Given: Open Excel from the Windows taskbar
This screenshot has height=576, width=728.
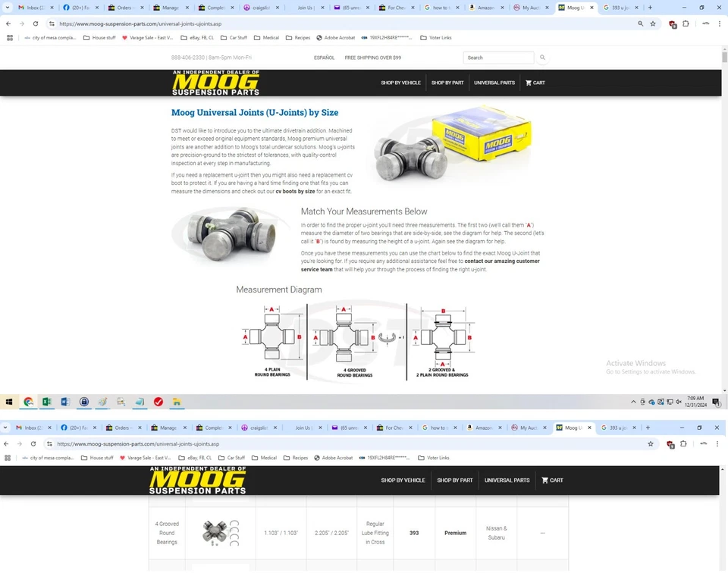Looking at the screenshot, I should pos(47,402).
